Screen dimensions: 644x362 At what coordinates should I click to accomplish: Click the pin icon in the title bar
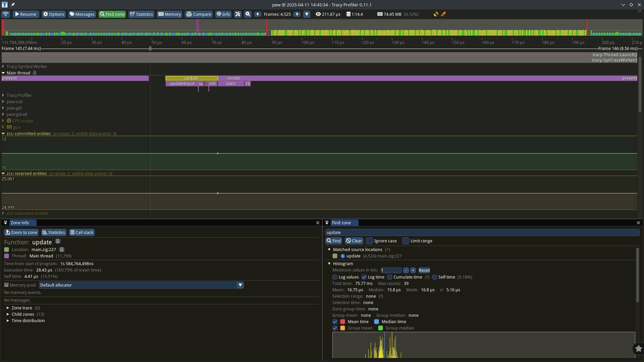[x=13, y=5]
